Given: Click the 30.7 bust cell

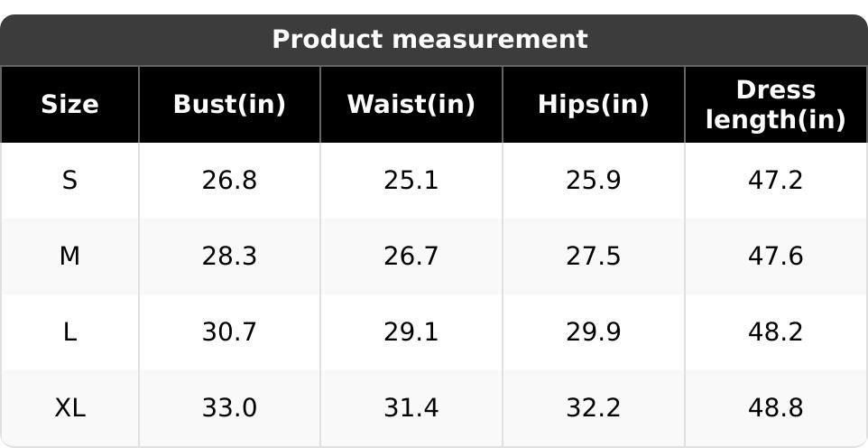Looking at the screenshot, I should pyautogui.click(x=229, y=332).
